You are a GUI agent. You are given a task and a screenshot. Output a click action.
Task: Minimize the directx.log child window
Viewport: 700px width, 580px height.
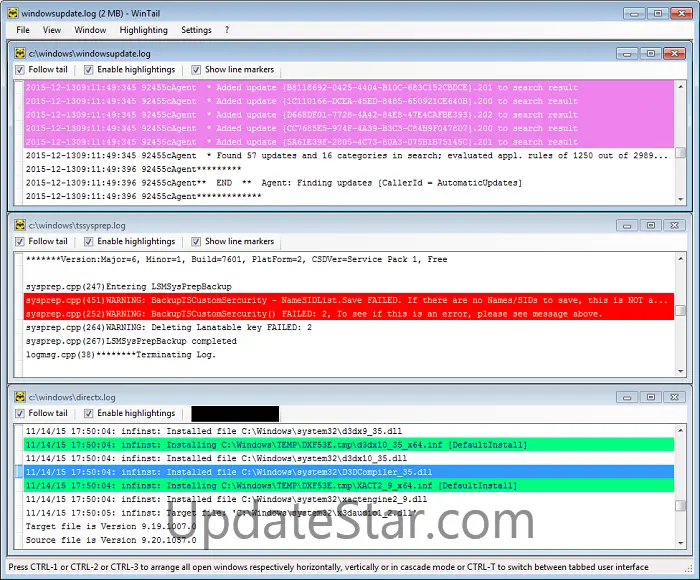click(x=627, y=397)
